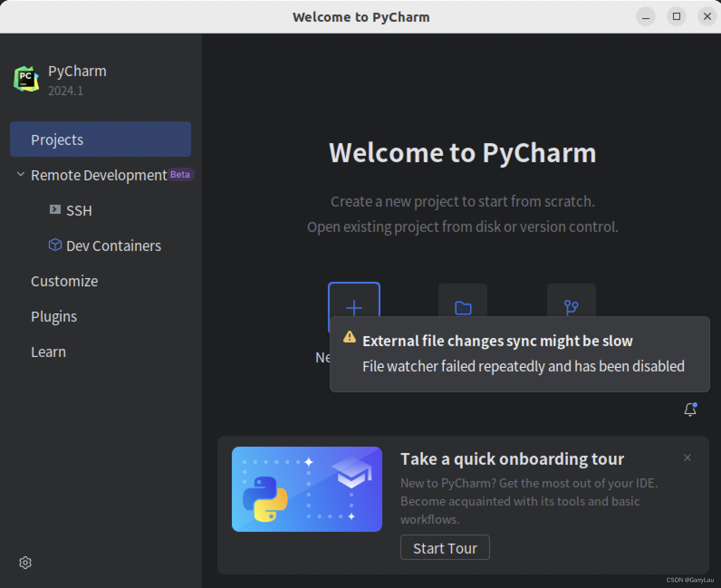Open Dev Containers

114,246
